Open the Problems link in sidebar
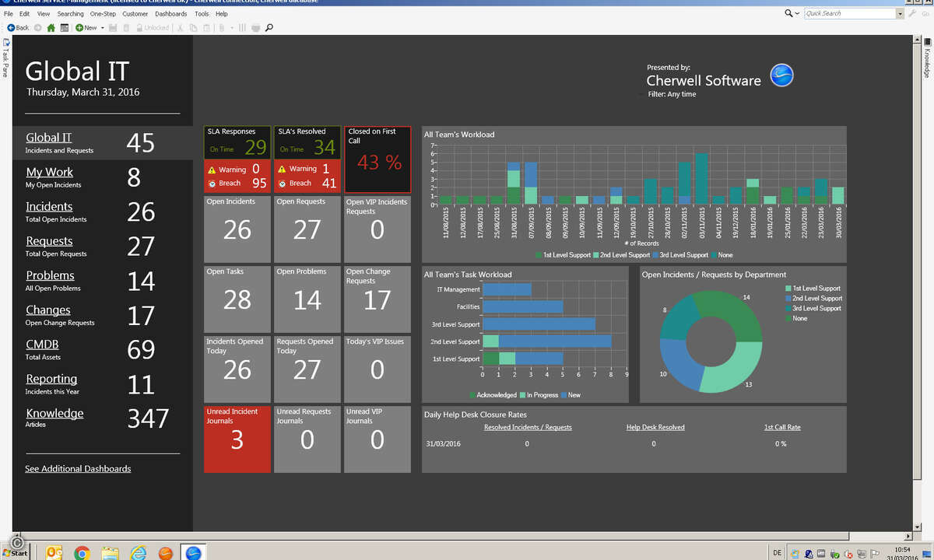 50,275
